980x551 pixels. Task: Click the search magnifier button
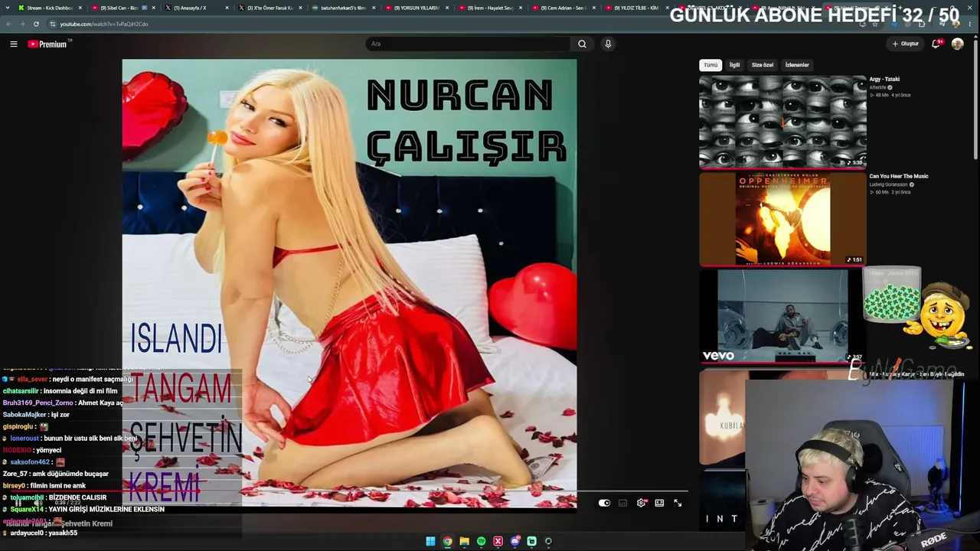(582, 44)
